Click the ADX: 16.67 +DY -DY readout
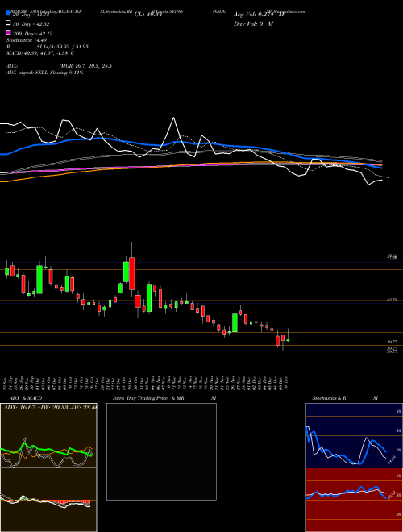Screen dimensions: 403x532 (x=51, y=407)
